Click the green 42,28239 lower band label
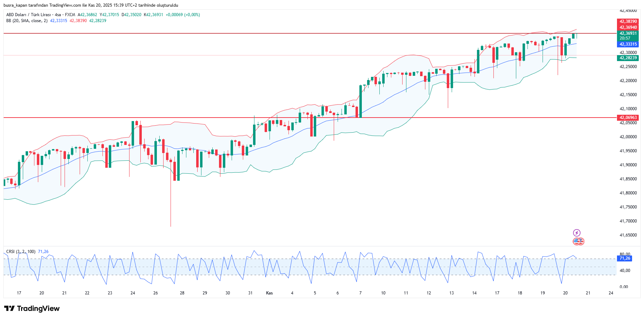Viewport: 644px width, 319px height. (x=628, y=59)
